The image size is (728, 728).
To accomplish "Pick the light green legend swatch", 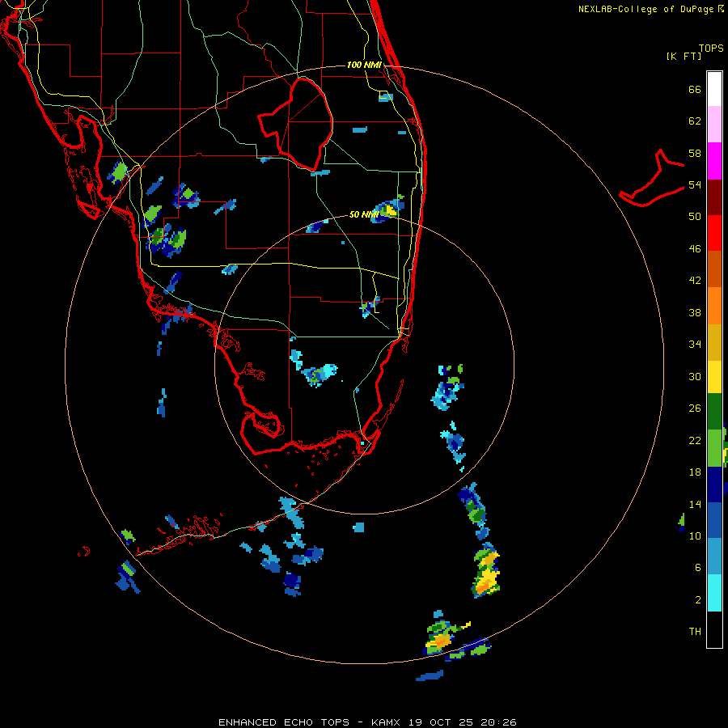I will coord(714,448).
